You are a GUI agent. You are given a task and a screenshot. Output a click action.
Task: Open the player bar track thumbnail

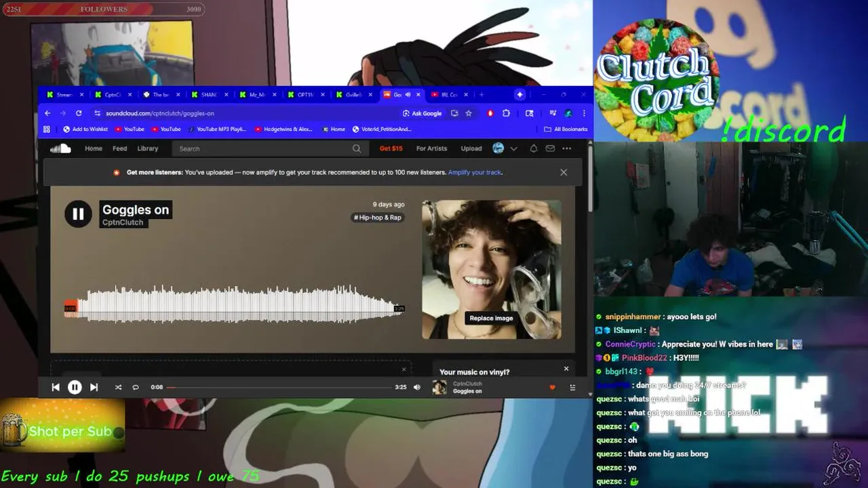pyautogui.click(x=440, y=387)
